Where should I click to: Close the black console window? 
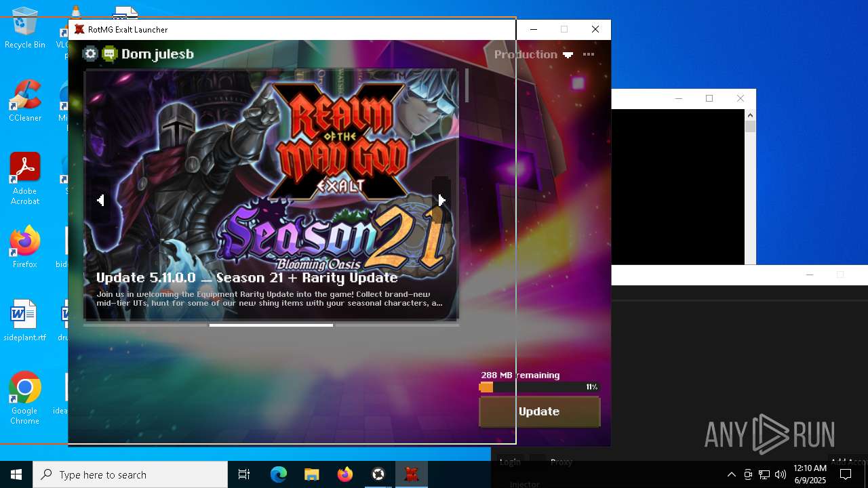[741, 98]
